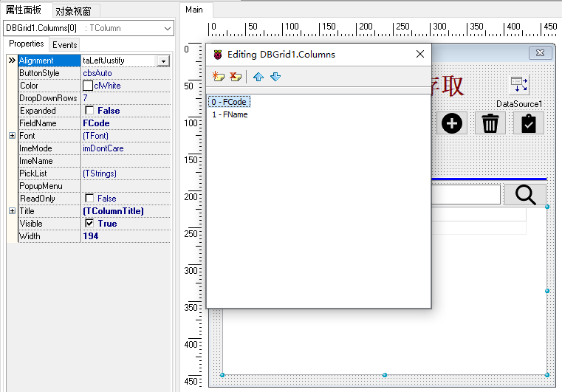Screen dimensions: 562x392
Task: Click the magnifier search button on form
Action: point(525,195)
